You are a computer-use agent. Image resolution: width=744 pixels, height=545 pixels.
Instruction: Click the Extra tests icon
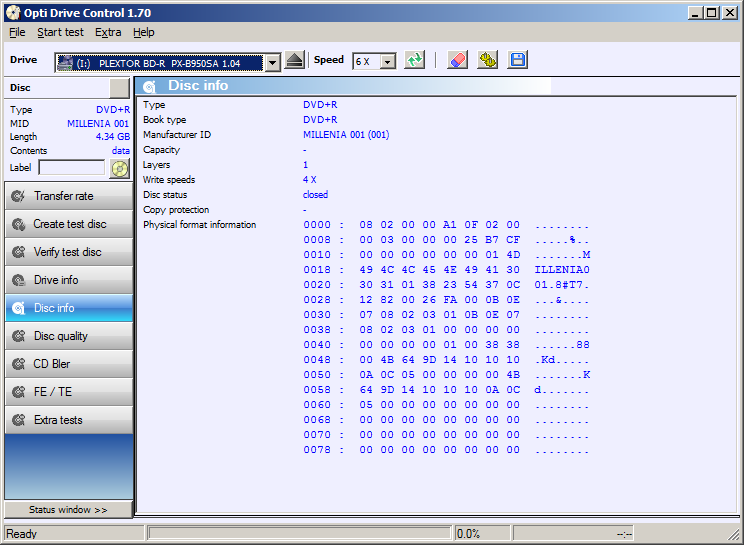[x=19, y=420]
